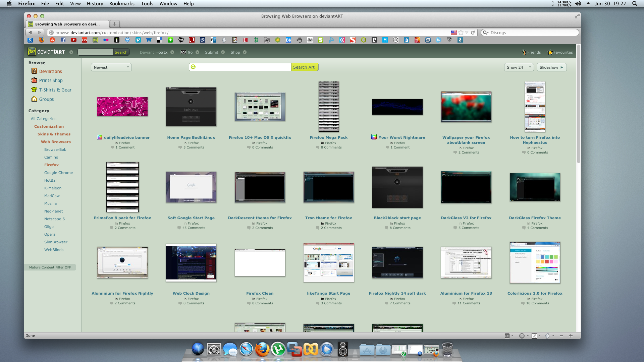Open the Opera category link
Screen dimensions: 644x362
pos(50,234)
